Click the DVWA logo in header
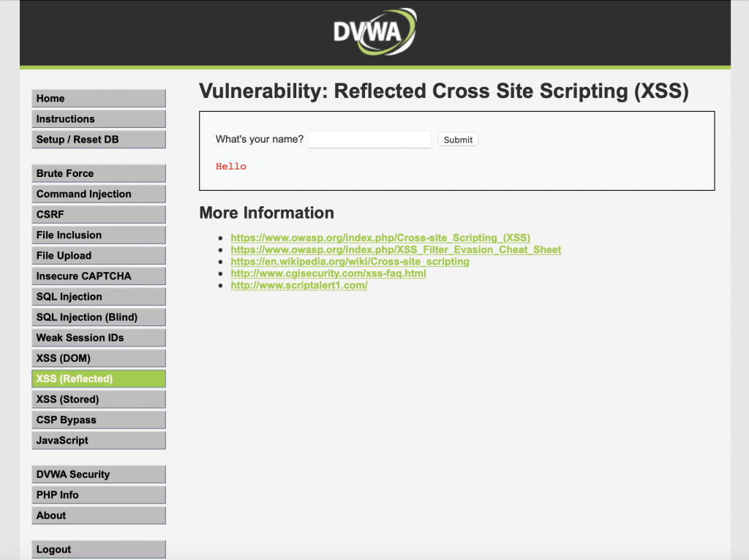Screen dimensions: 749x560 coord(375,31)
